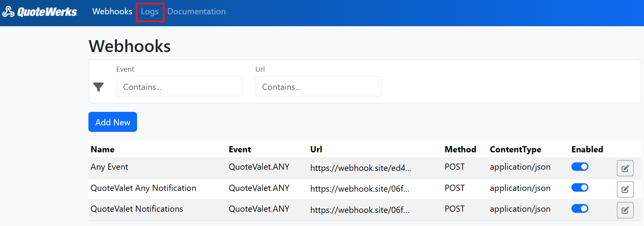
Task: Disable the Any Event webhook toggle
Action: [580, 167]
